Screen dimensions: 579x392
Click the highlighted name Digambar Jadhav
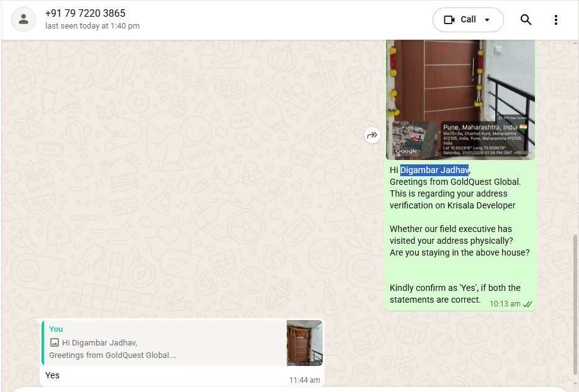point(434,170)
